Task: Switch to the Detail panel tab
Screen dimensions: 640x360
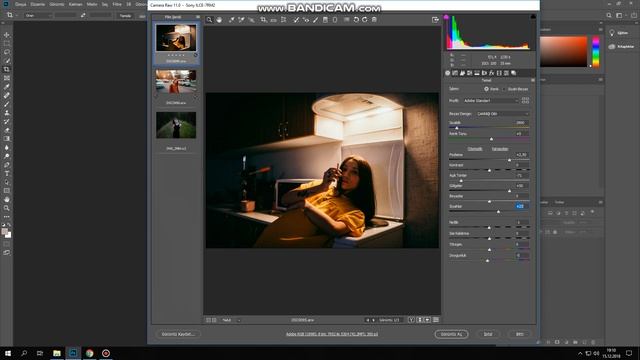Action: click(462, 73)
